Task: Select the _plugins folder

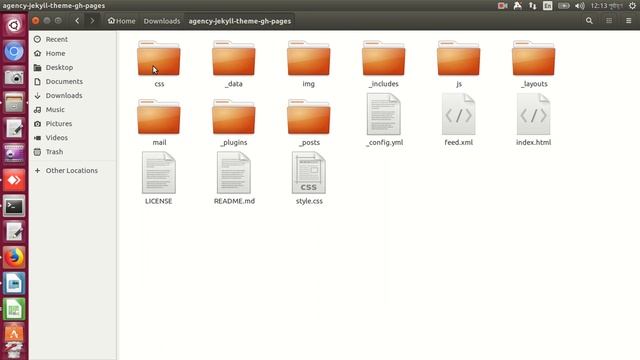Action: [233, 117]
